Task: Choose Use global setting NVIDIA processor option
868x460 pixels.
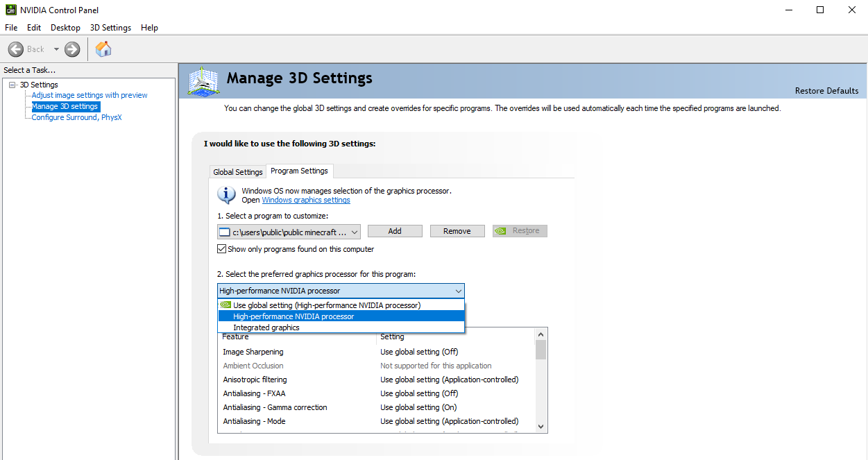Action: [326, 305]
